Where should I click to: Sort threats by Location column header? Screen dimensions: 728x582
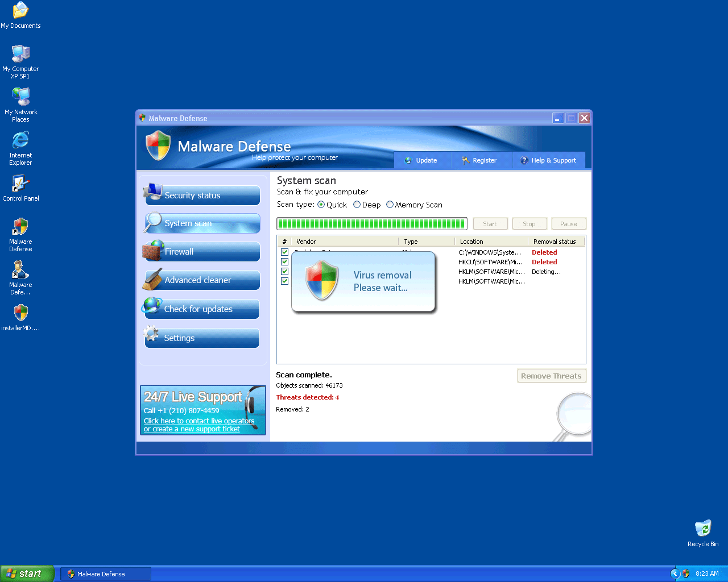click(491, 242)
